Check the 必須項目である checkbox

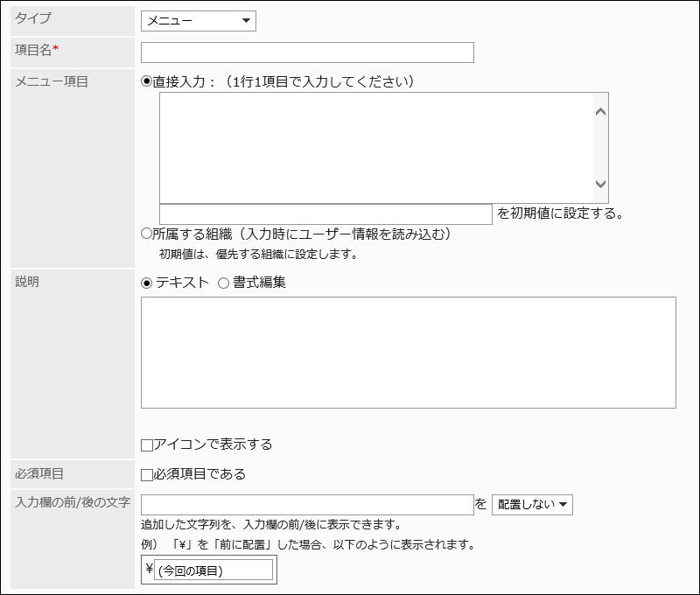[147, 475]
